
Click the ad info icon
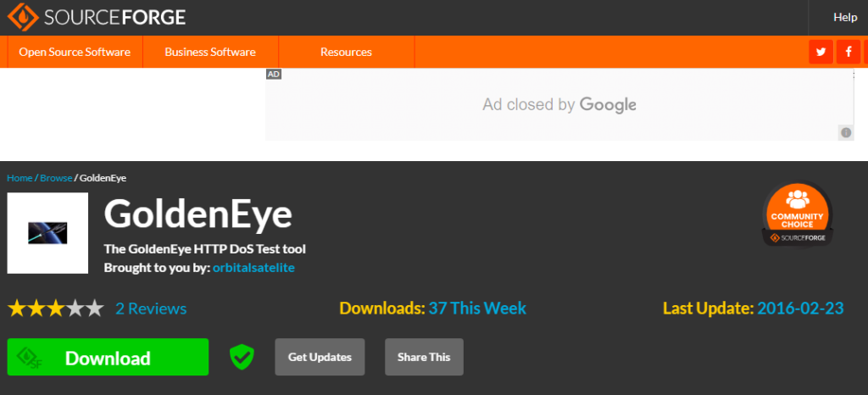tap(845, 132)
